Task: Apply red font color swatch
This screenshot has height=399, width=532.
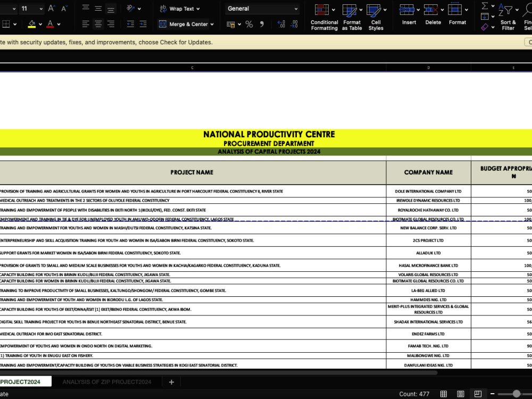Action: click(50, 24)
